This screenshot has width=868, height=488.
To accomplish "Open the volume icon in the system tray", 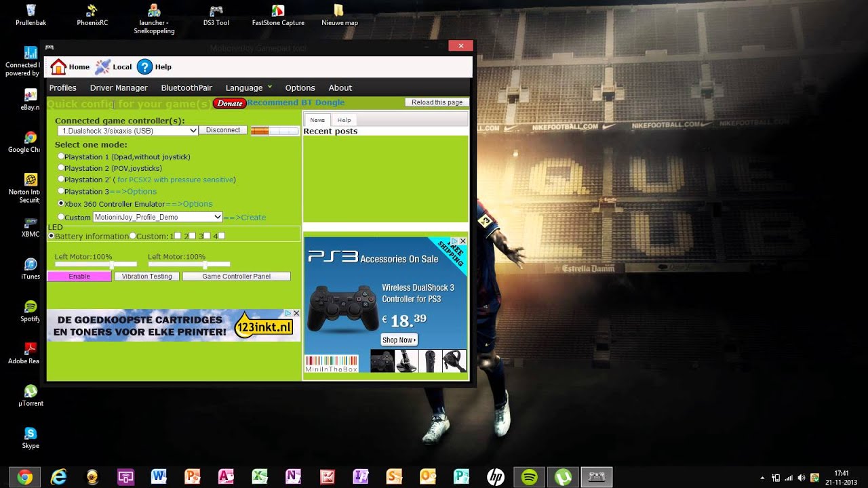I will pos(802,477).
